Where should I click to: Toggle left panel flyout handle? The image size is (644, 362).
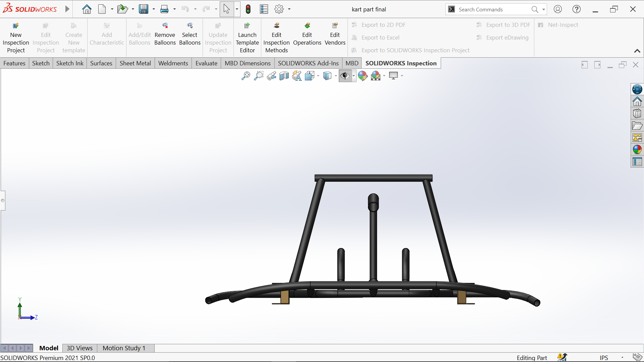(3, 200)
